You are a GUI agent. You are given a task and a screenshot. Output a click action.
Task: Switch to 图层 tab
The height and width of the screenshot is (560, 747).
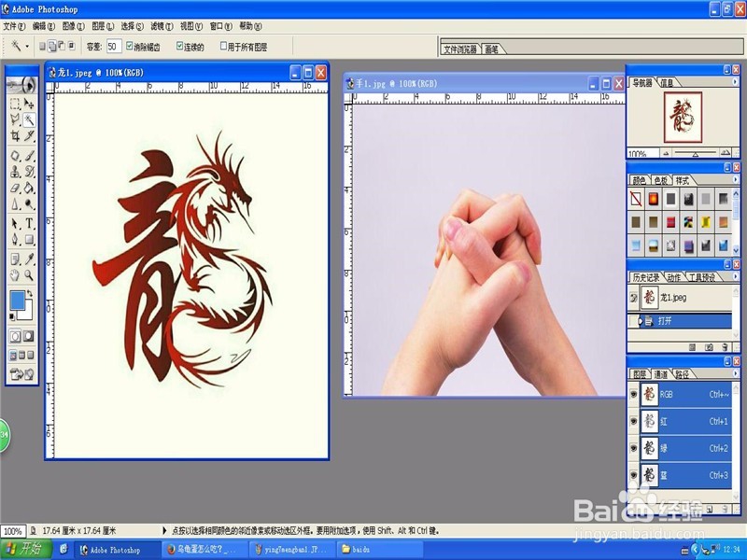[x=639, y=374]
